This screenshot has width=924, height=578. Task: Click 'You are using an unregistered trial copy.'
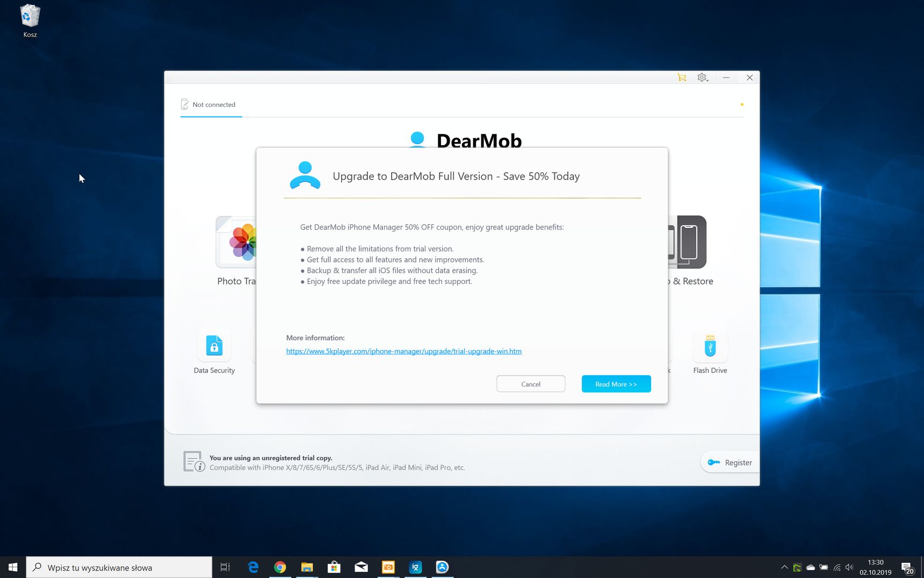pos(271,458)
